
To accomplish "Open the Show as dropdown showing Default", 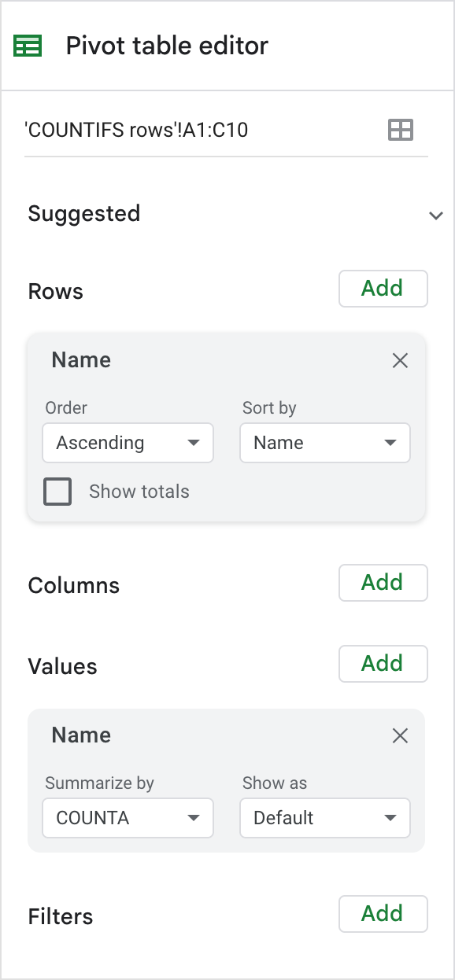I will click(324, 818).
